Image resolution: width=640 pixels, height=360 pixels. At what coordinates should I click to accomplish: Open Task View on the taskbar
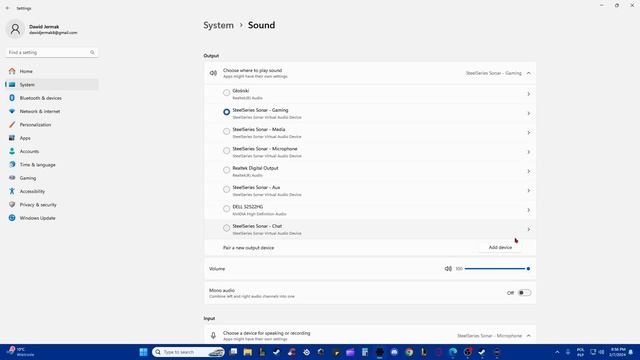(233, 352)
